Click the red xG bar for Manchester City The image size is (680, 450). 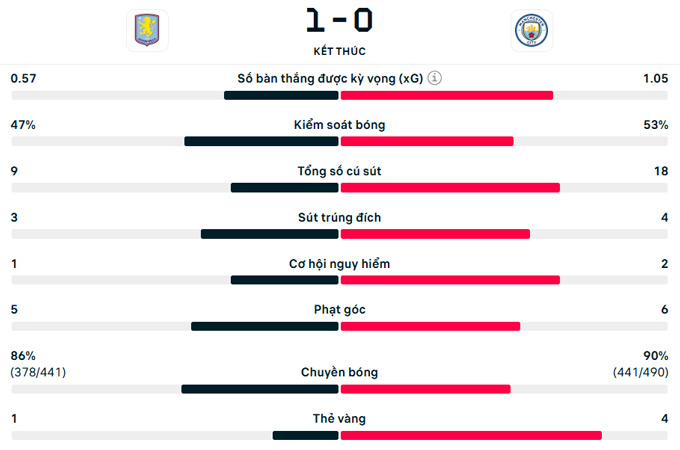tap(447, 95)
